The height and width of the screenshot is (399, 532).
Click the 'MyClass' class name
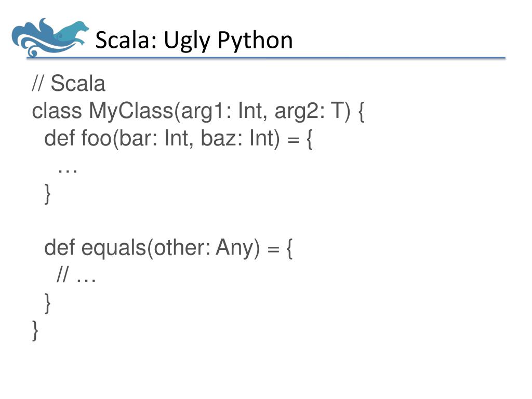[131, 111]
